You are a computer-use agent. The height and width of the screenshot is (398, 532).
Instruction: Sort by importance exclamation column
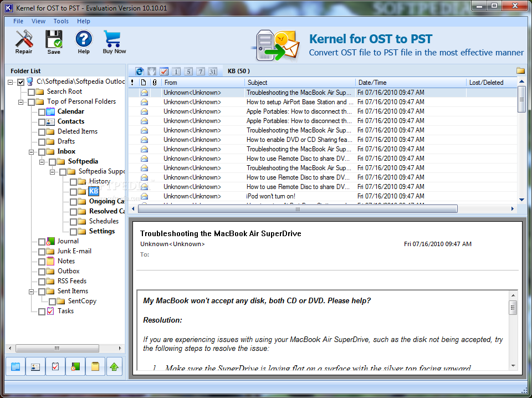pyautogui.click(x=132, y=83)
